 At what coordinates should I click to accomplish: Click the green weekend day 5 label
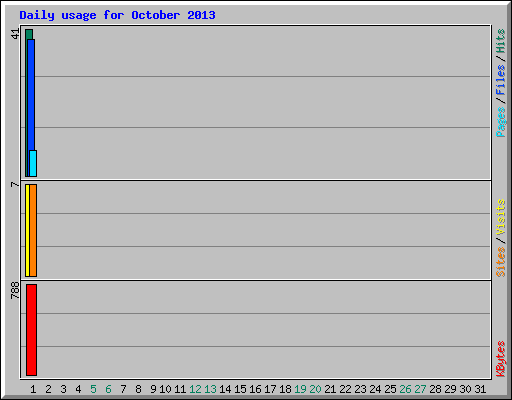pyautogui.click(x=93, y=389)
